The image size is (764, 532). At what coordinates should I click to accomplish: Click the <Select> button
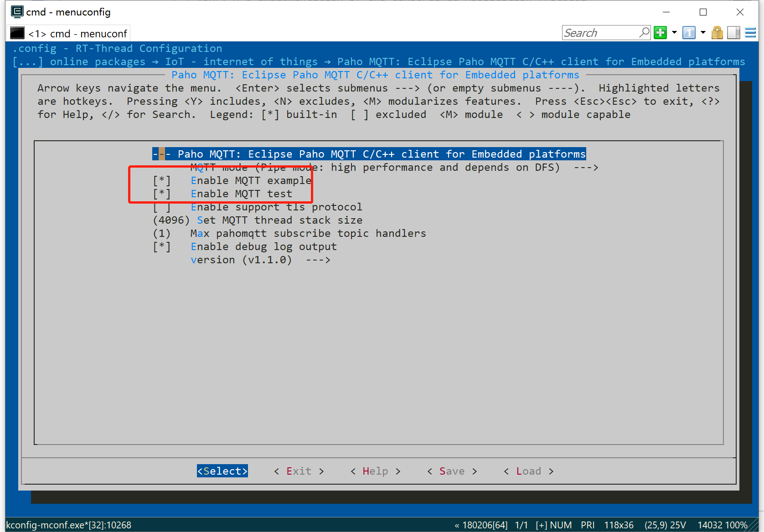(x=222, y=471)
